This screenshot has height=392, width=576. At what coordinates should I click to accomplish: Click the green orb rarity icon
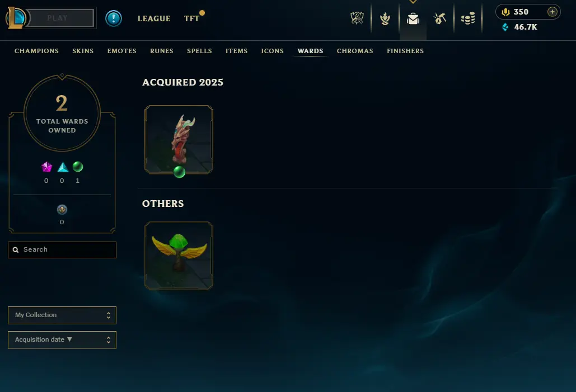(x=77, y=167)
